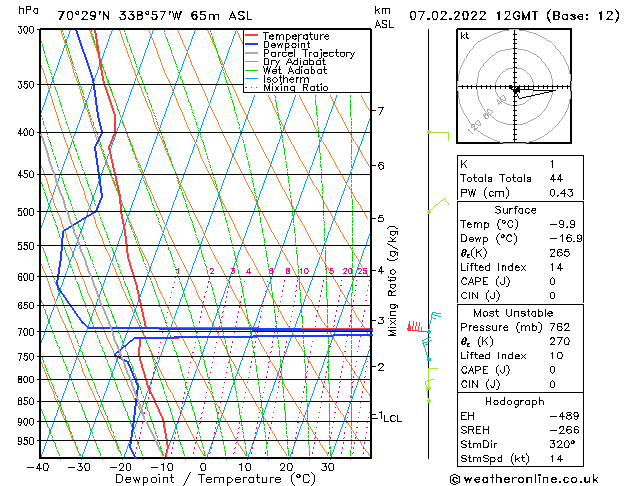Click the 7 km altitude tick label
Screen dimensions: 629x486
(x=381, y=110)
